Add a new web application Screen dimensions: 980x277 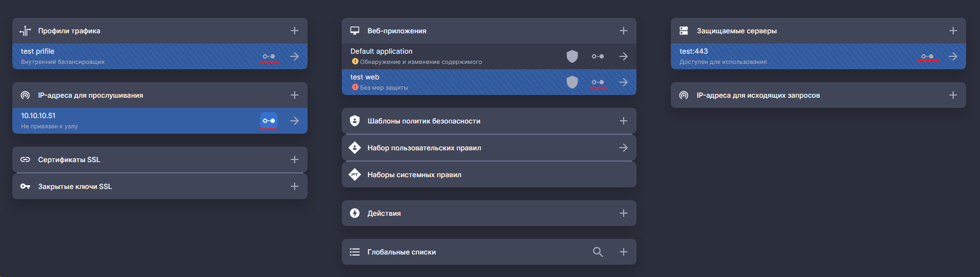click(623, 31)
